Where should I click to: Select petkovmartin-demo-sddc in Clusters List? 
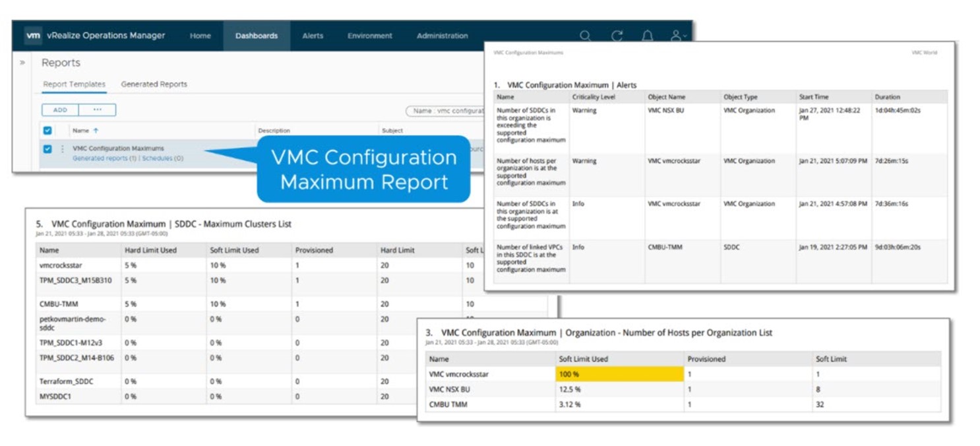[73, 323]
